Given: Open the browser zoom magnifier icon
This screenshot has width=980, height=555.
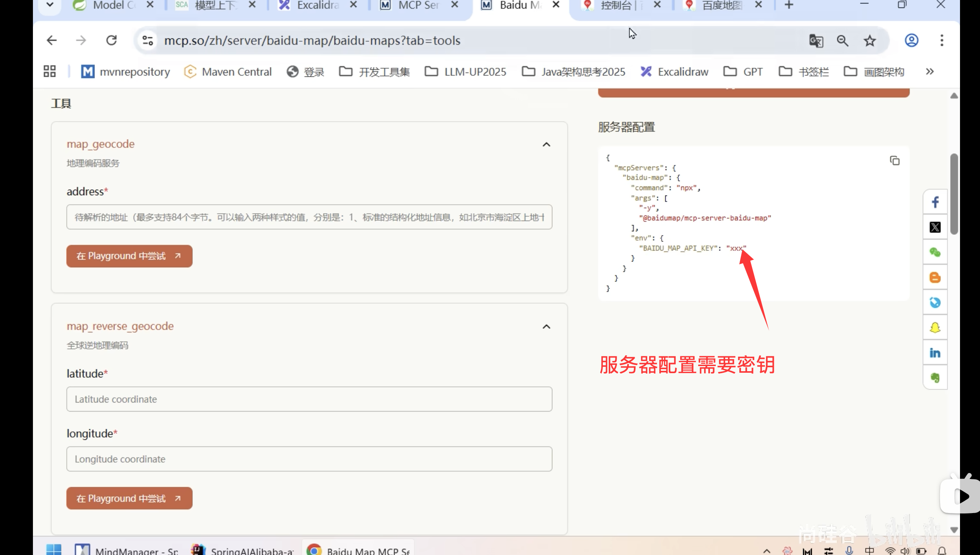Looking at the screenshot, I should pyautogui.click(x=842, y=41).
